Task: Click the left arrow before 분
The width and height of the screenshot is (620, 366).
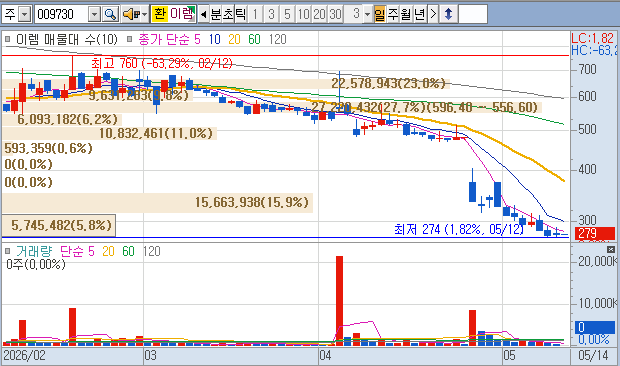Action: (x=203, y=15)
